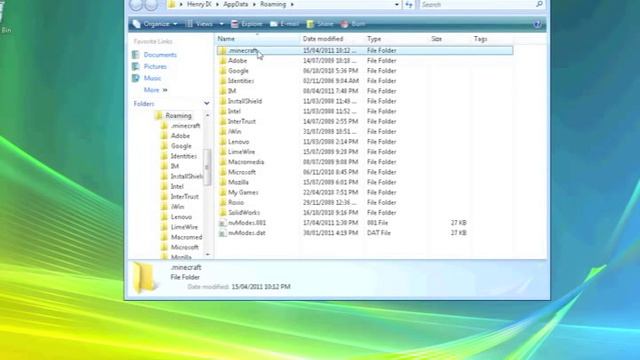The height and width of the screenshot is (360, 640).
Task: Open the Organize dropdown menu
Action: coord(155,24)
